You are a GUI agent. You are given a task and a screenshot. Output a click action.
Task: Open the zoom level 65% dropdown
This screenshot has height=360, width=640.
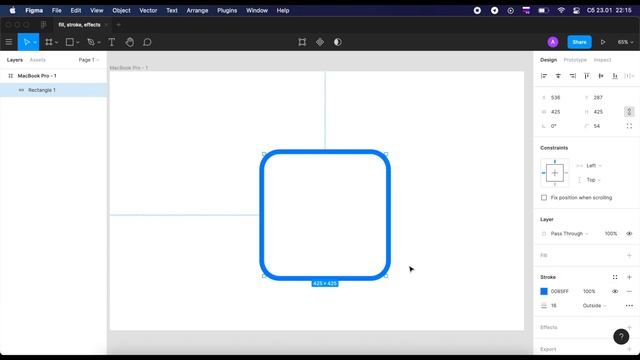(x=625, y=42)
